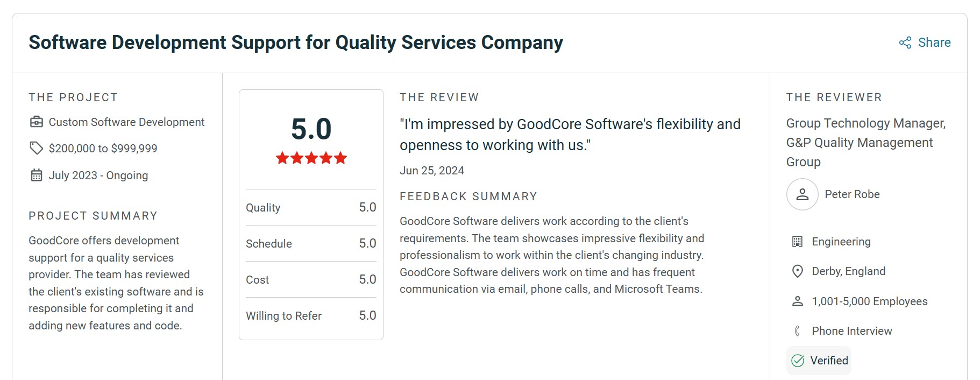The width and height of the screenshot is (980, 380).
Task: Click the red five-star rating
Action: tap(311, 158)
